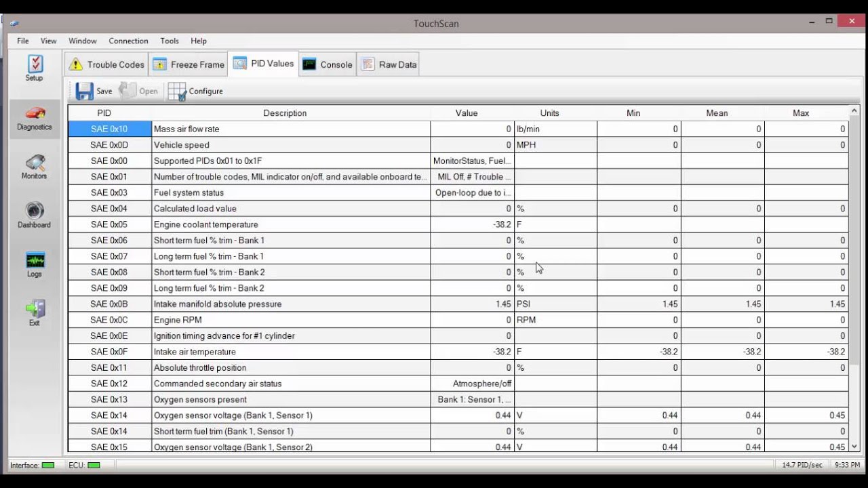Viewport: 868px width, 488px height.
Task: Click the lb/min units cell
Action: click(556, 129)
